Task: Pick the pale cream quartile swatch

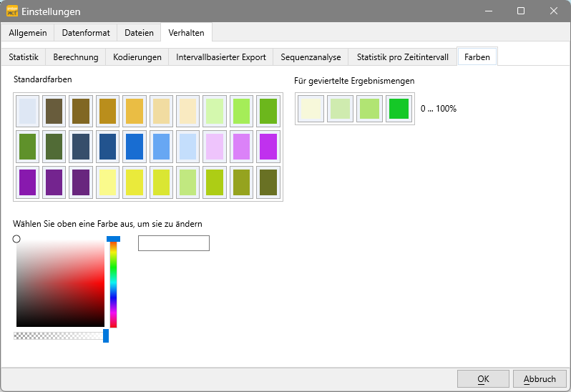Action: (311, 109)
